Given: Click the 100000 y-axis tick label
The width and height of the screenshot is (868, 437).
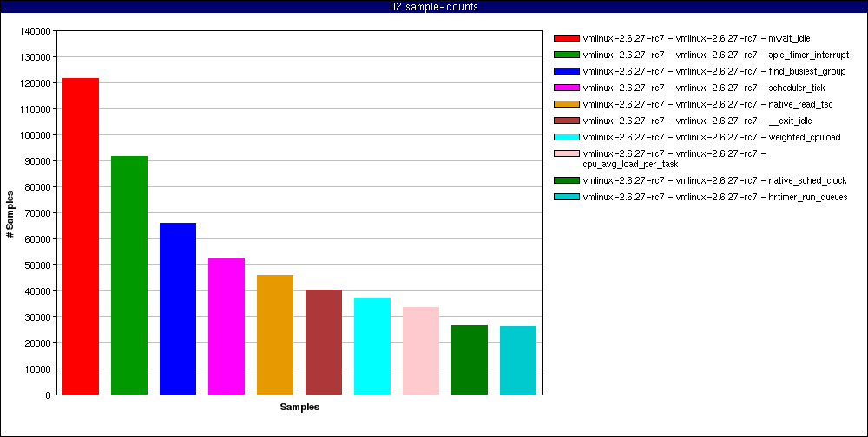Looking at the screenshot, I should coord(35,135).
